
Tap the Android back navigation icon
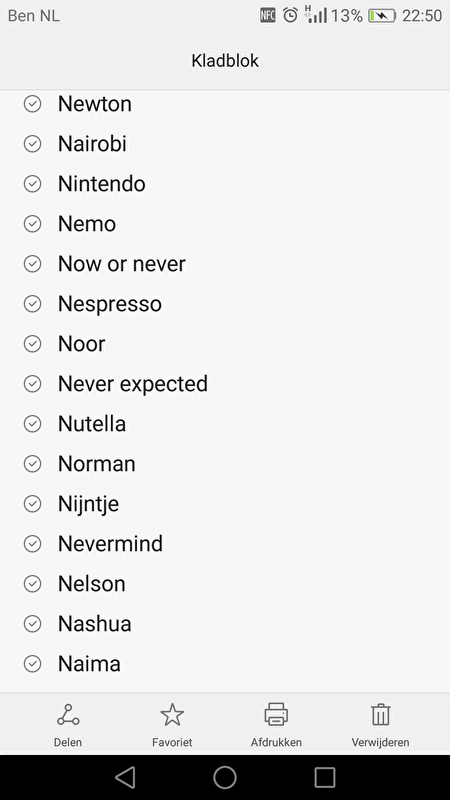point(125,778)
